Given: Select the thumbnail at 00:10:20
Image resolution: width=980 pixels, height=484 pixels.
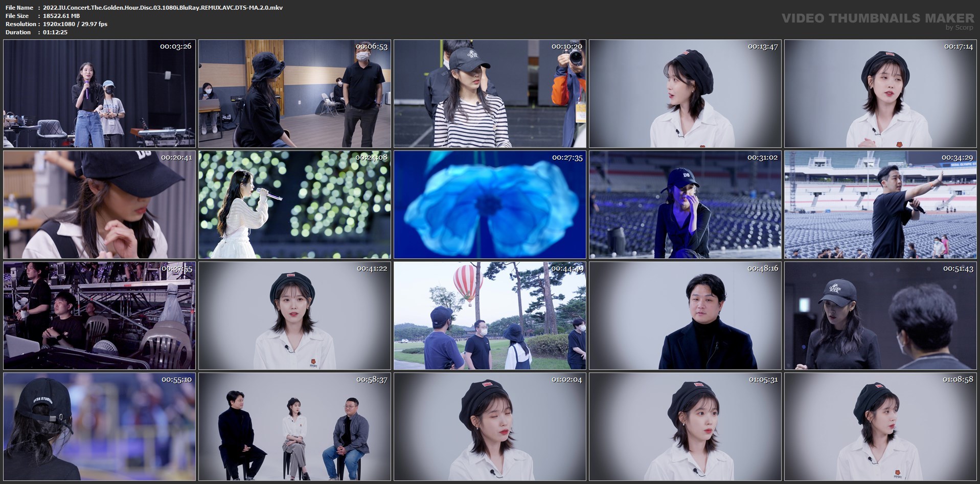Looking at the screenshot, I should pos(490,94).
